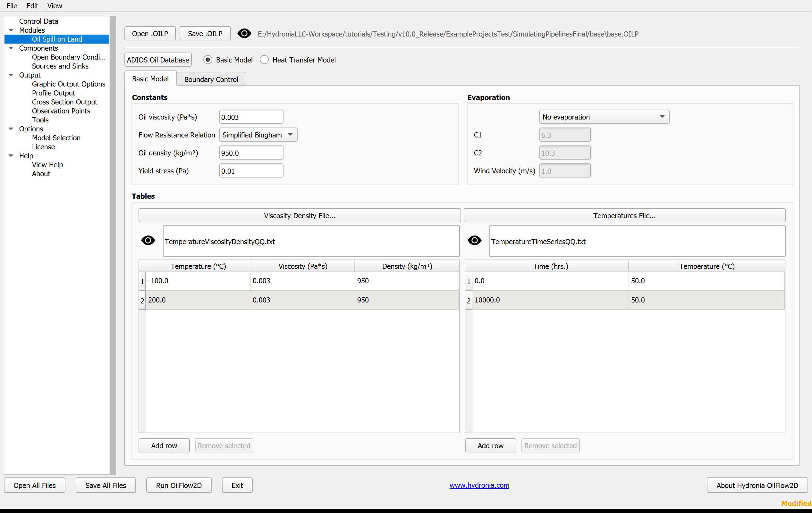This screenshot has width=812, height=513.
Task: Open the View menu
Action: point(54,6)
